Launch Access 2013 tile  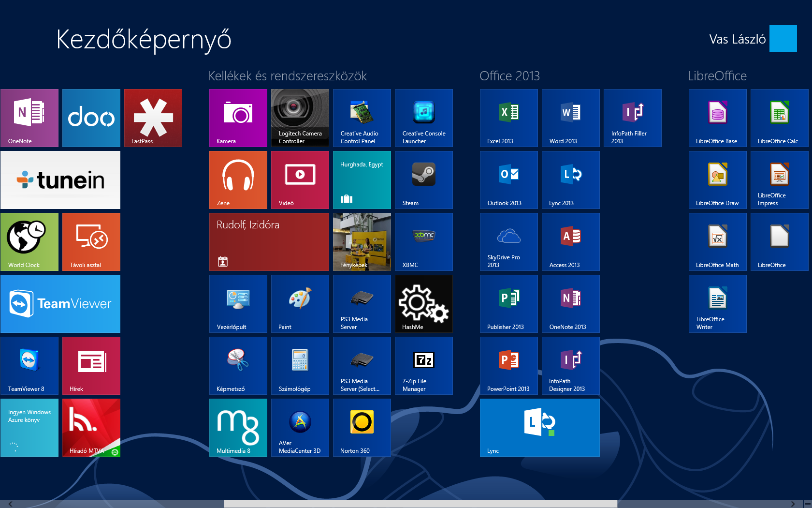click(x=571, y=242)
